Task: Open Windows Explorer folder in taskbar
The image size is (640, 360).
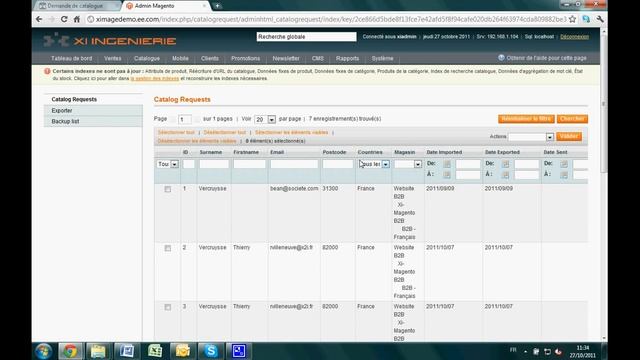Action: 98,351
